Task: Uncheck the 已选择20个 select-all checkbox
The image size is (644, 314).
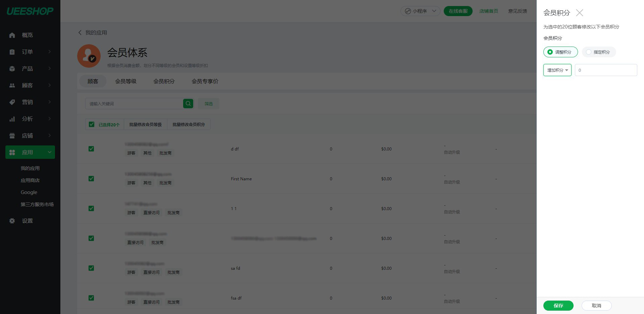Action: 92,124
